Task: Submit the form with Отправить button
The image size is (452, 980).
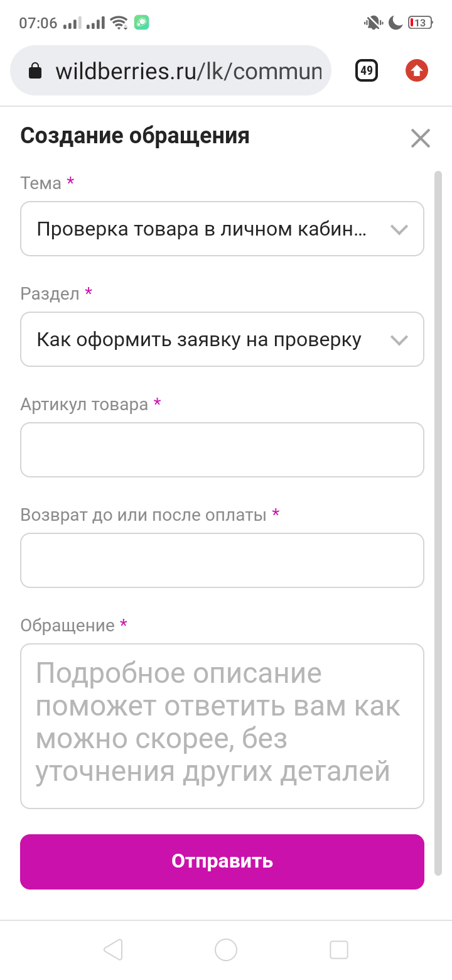Action: click(x=222, y=862)
